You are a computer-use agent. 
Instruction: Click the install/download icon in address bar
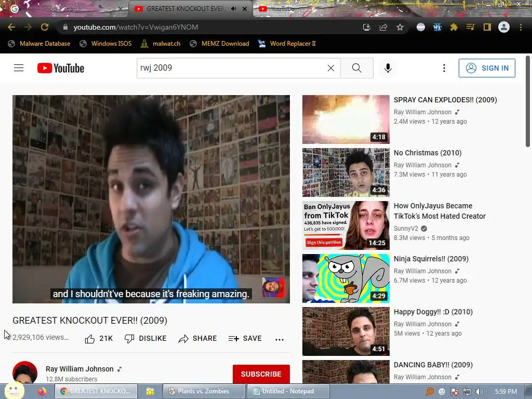pos(366,27)
